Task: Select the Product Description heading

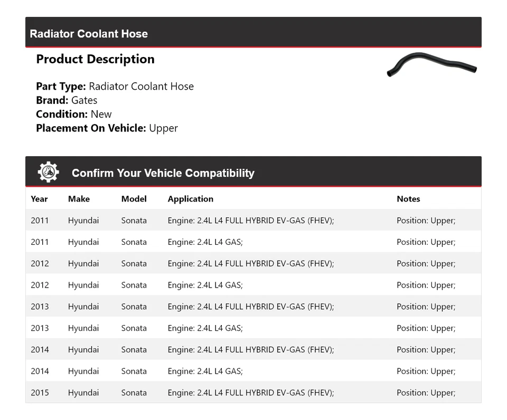Action: click(x=95, y=59)
